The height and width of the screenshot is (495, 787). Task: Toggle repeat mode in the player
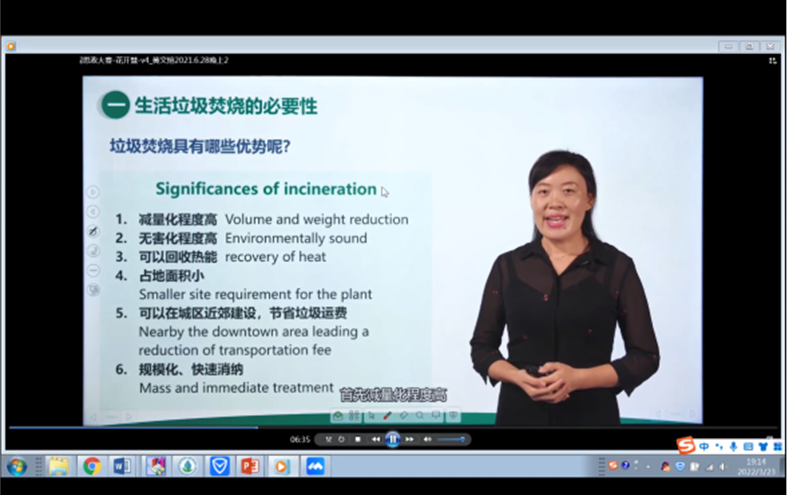coord(342,439)
